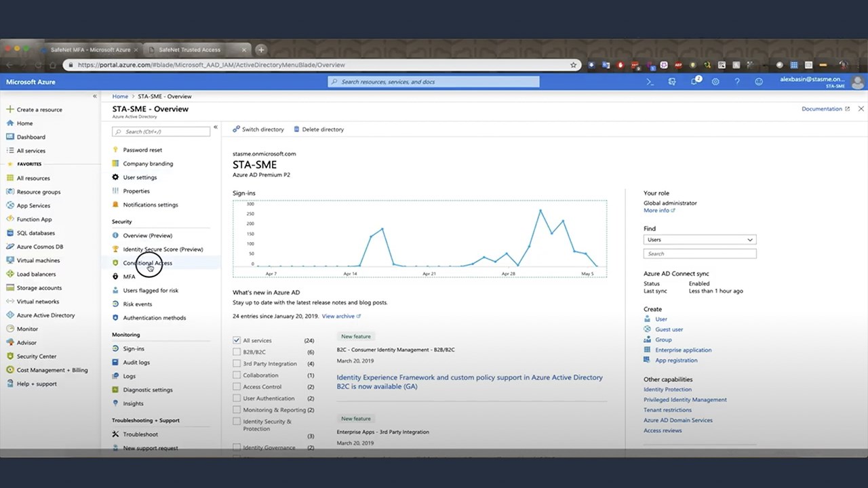Click the User settings gear icon
The width and height of the screenshot is (868, 488).
click(115, 178)
